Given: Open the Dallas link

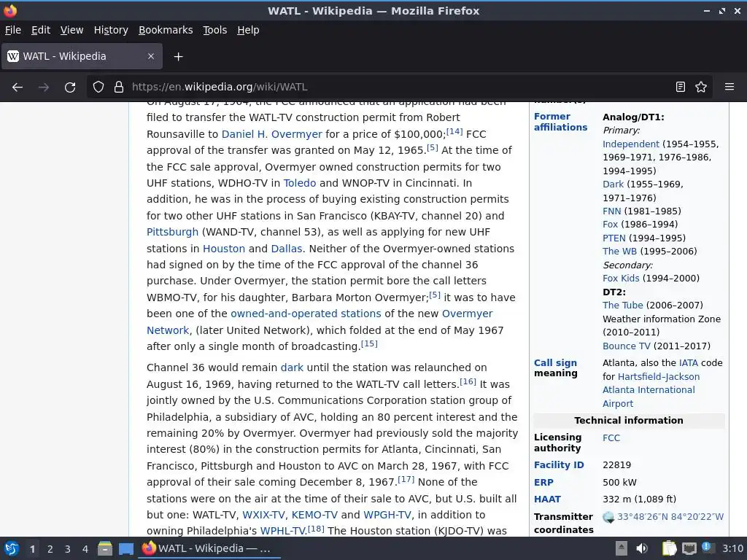Looking at the screenshot, I should pos(286,249).
